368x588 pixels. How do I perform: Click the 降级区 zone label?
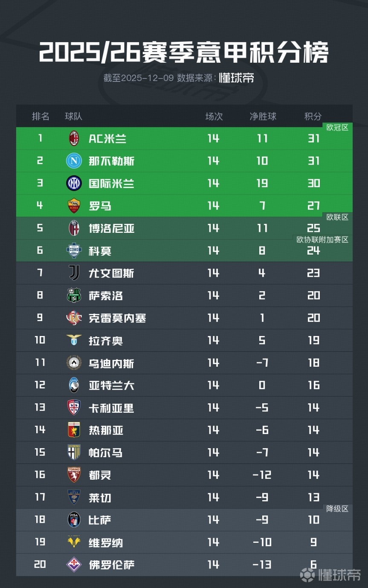pos(337,509)
